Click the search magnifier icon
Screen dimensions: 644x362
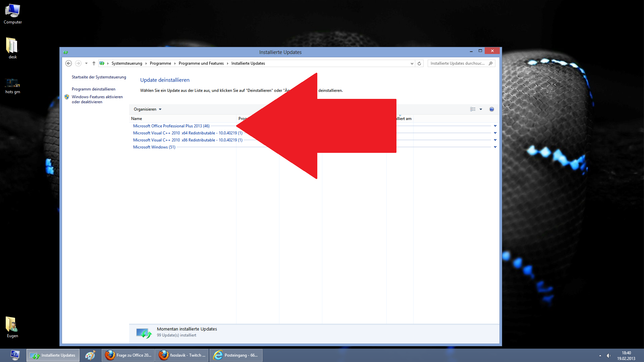pos(491,63)
